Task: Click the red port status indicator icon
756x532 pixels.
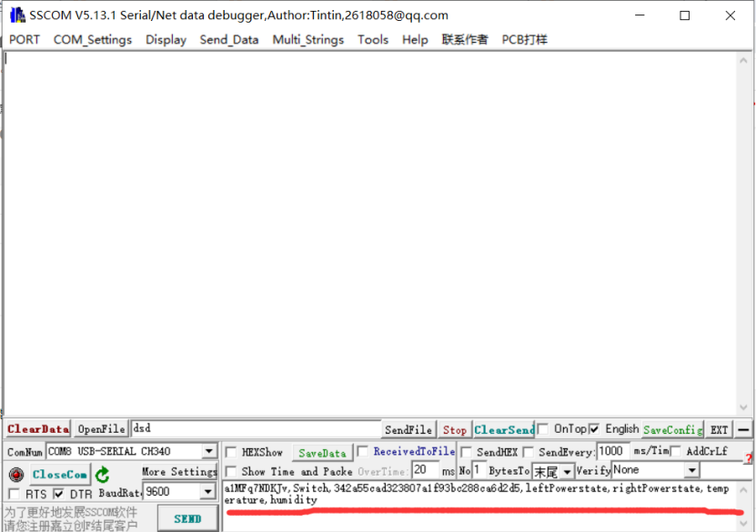Action: pyautogui.click(x=16, y=475)
